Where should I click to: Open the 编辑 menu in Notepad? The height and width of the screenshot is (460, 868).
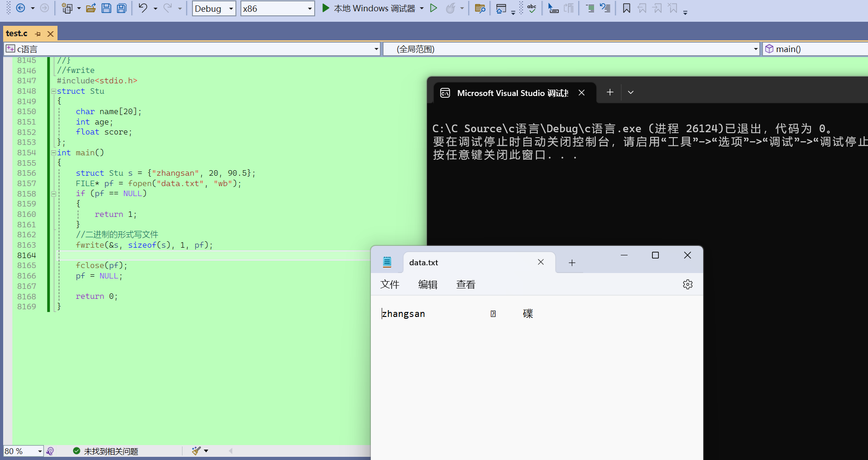point(428,284)
